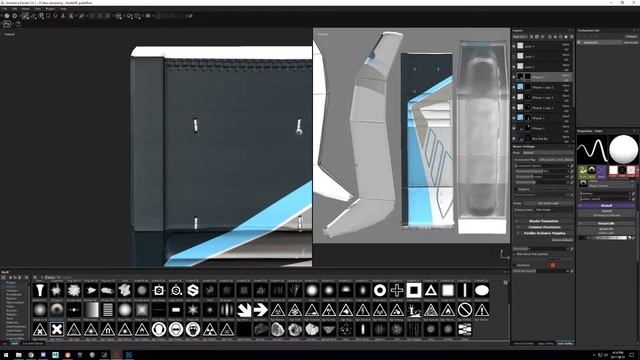Open the View menu
640x360 pixels.
click(x=38, y=9)
